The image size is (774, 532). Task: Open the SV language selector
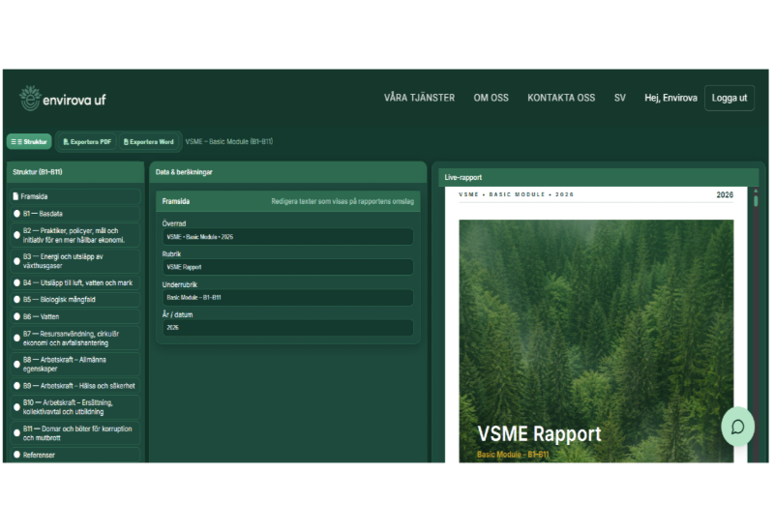tap(619, 98)
